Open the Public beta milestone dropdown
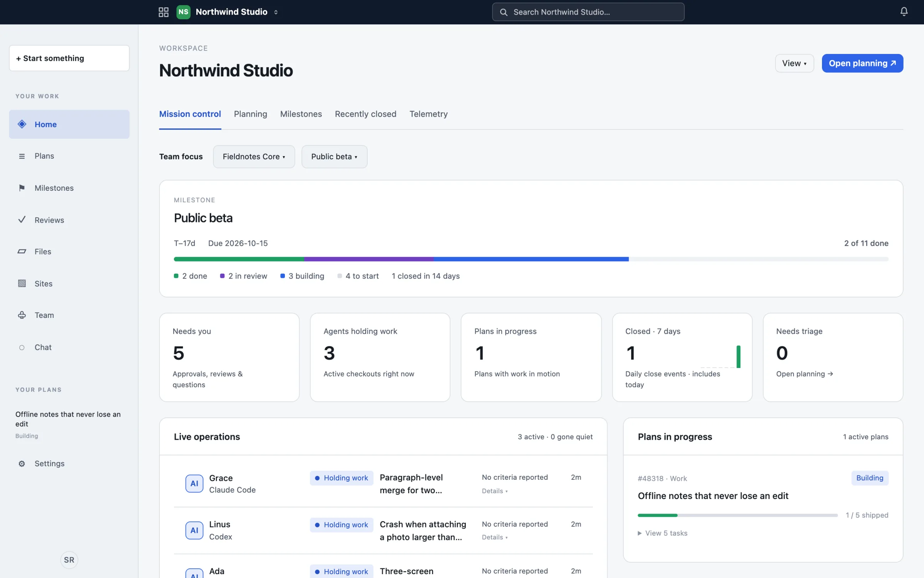The image size is (924, 578). pos(334,156)
